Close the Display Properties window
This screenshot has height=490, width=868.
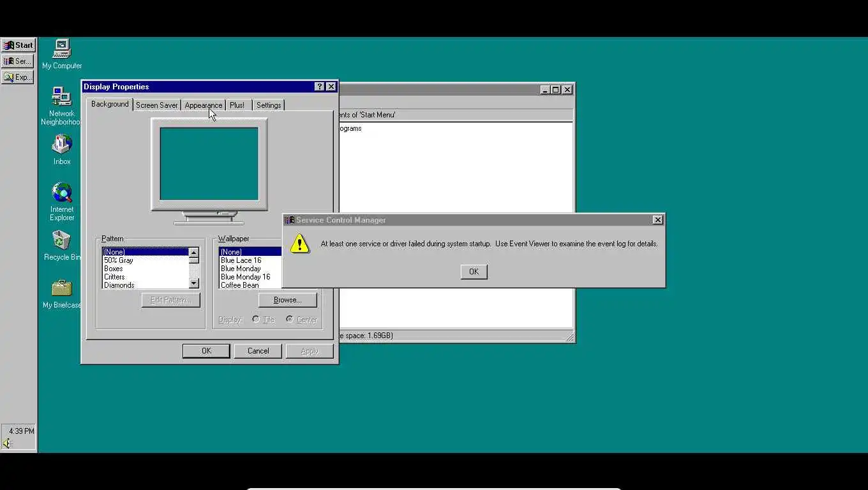click(x=331, y=87)
